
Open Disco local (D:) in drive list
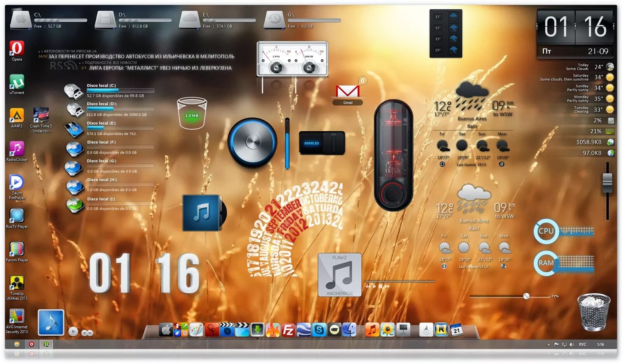(109, 109)
